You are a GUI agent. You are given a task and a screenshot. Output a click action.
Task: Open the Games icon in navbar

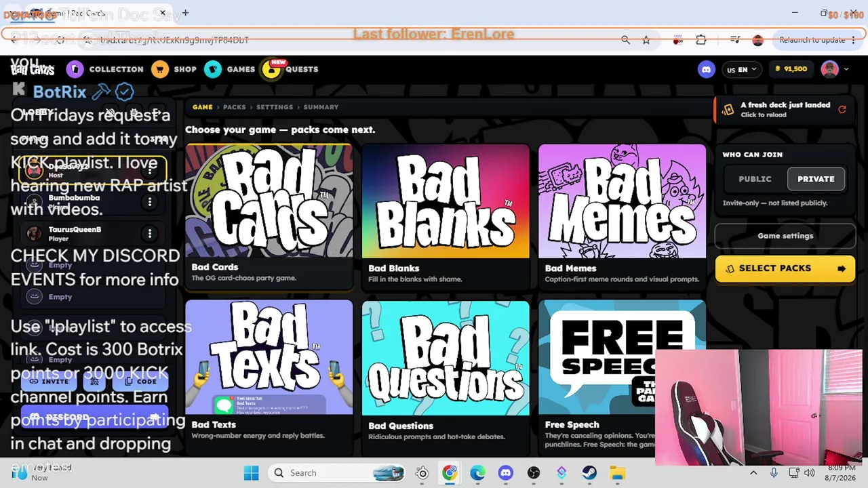[213, 69]
